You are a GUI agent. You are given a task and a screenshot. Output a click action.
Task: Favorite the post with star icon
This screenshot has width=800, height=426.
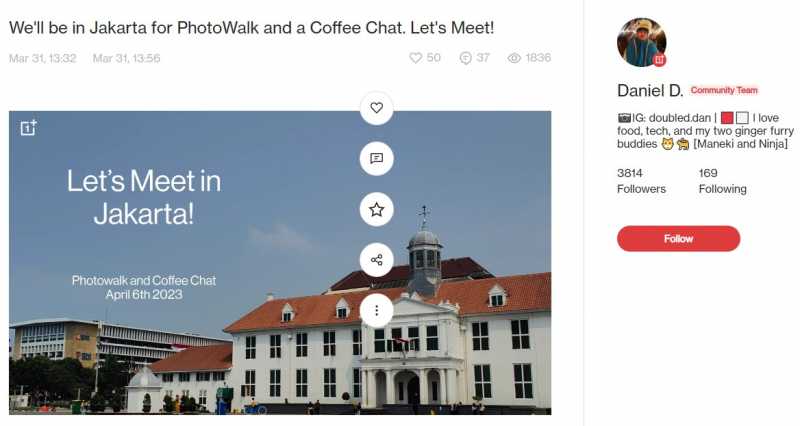point(377,209)
